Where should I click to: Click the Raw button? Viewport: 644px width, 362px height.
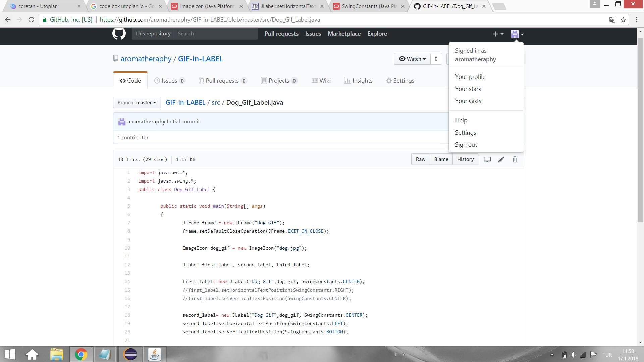click(421, 159)
